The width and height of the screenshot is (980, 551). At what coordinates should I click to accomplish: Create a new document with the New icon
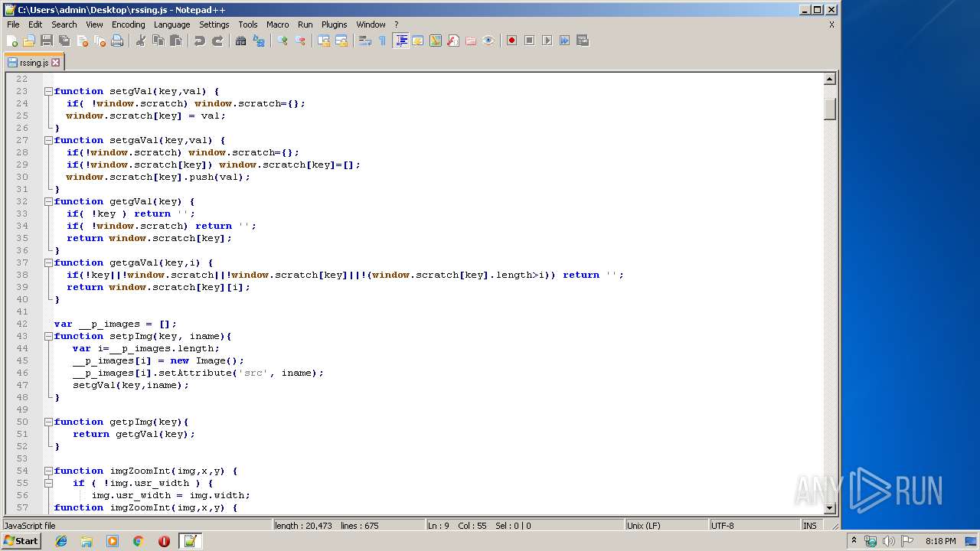[x=12, y=41]
